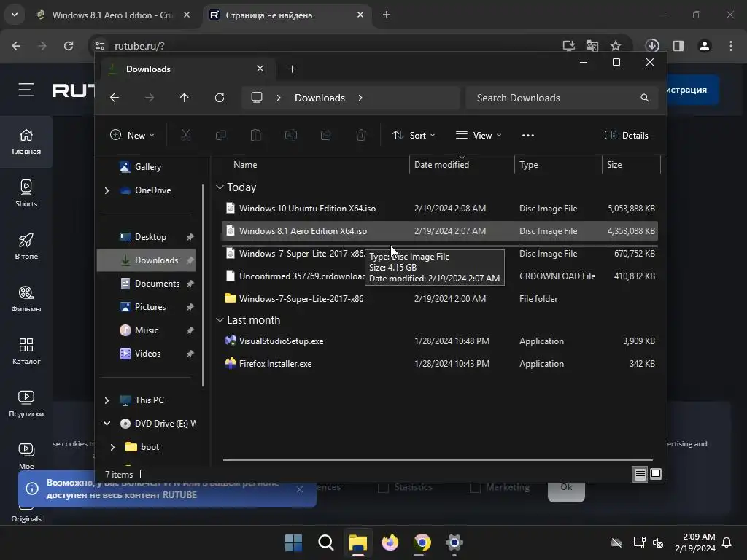747x560 pixels.
Task: Open Каталог in Rutube sidebar
Action: tap(26, 351)
